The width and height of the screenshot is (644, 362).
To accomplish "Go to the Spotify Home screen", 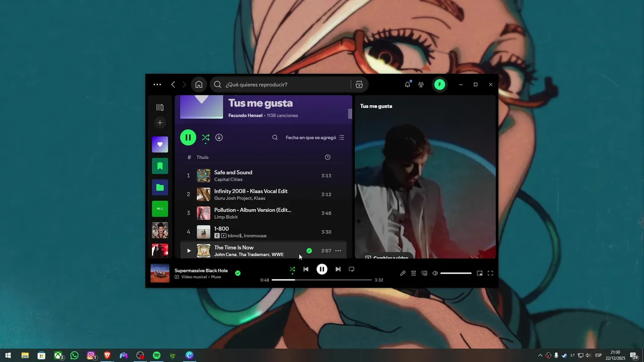I will click(199, 84).
